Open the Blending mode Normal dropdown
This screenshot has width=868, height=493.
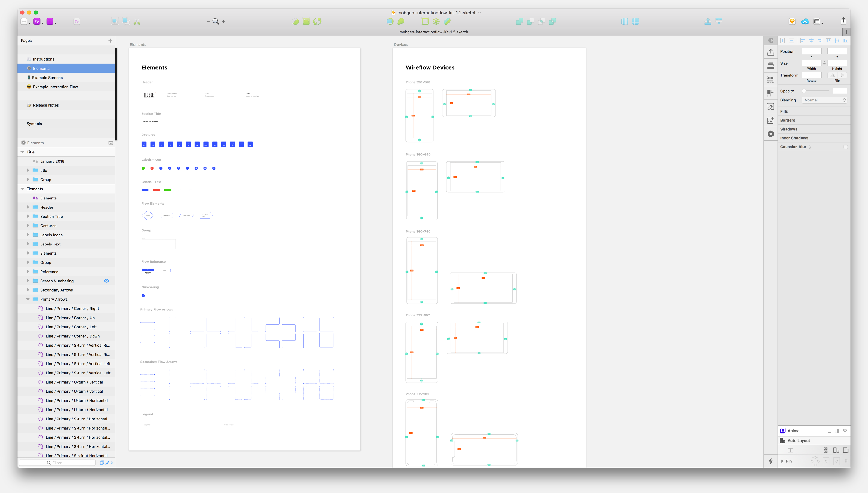tap(825, 100)
